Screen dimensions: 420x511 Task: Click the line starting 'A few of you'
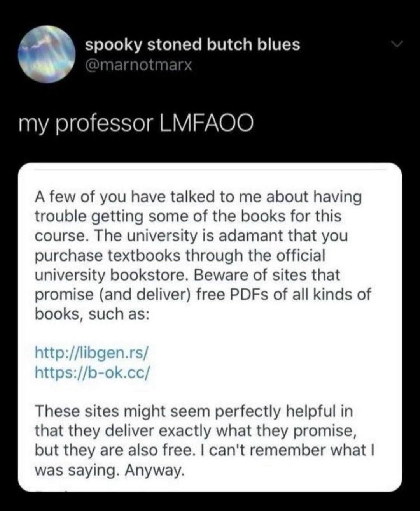point(198,197)
